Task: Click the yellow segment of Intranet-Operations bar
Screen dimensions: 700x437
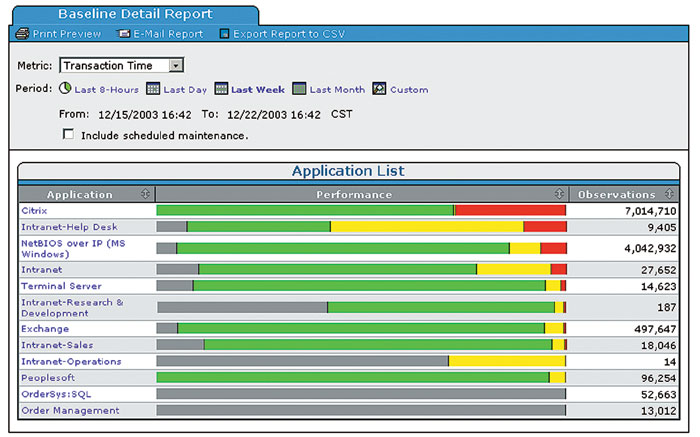Action: coord(506,361)
